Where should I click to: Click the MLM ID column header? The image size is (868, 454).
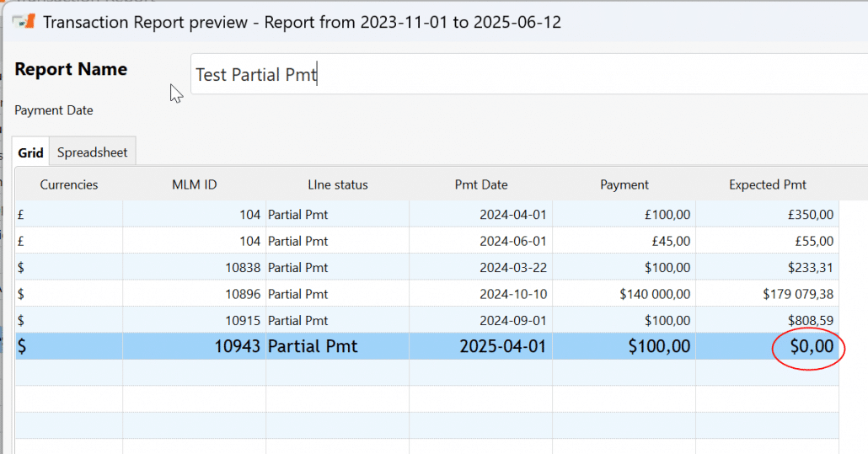click(x=194, y=184)
